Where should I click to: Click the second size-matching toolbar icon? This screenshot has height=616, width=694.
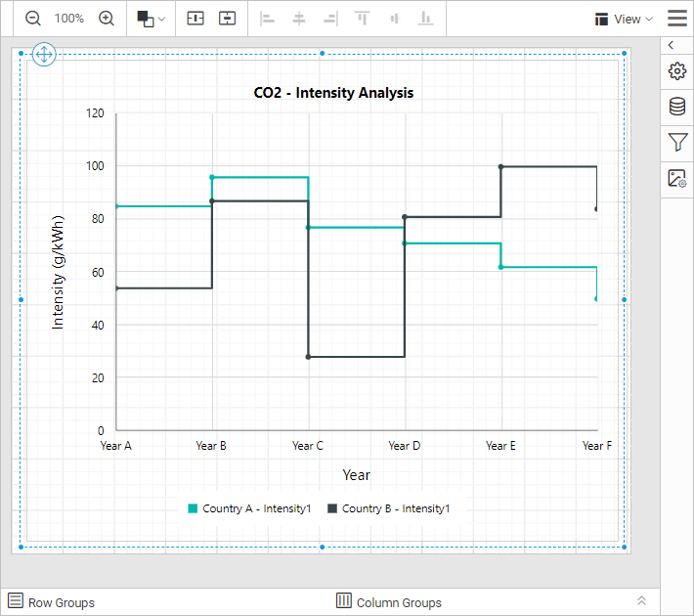[227, 19]
